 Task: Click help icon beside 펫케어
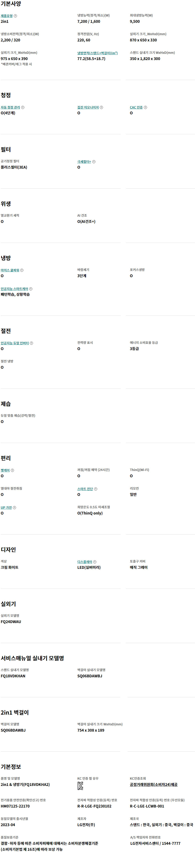[x=12, y=470]
